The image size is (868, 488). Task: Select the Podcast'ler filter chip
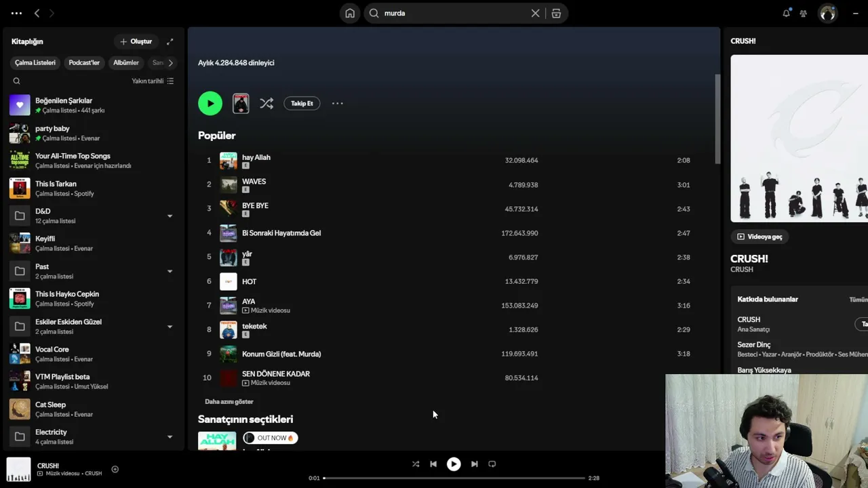point(84,62)
